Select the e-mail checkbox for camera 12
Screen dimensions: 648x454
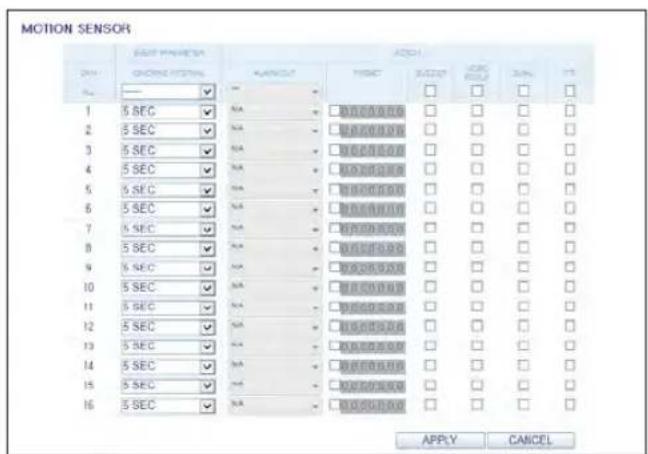click(523, 326)
